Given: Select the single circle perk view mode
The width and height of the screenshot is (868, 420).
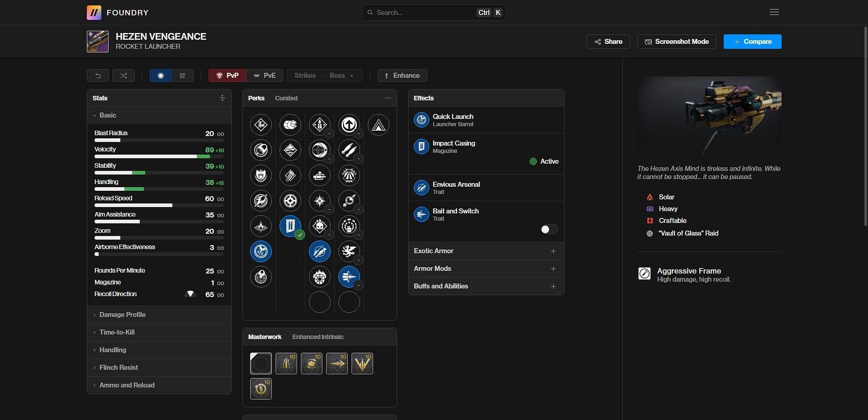Looking at the screenshot, I should 161,76.
